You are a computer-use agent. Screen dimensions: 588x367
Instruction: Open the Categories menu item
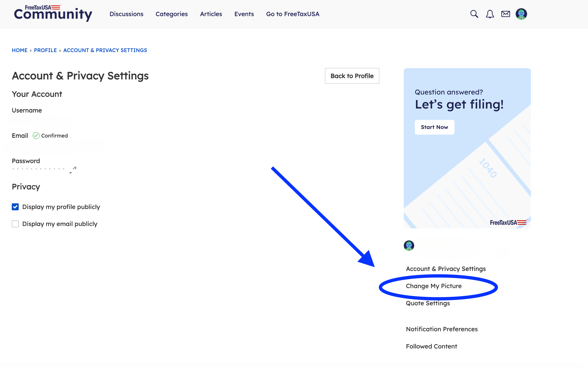point(171,14)
